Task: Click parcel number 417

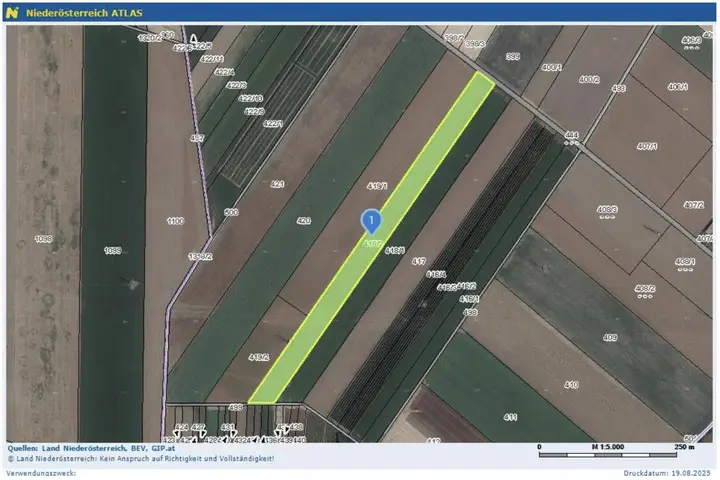Action: 419,261
